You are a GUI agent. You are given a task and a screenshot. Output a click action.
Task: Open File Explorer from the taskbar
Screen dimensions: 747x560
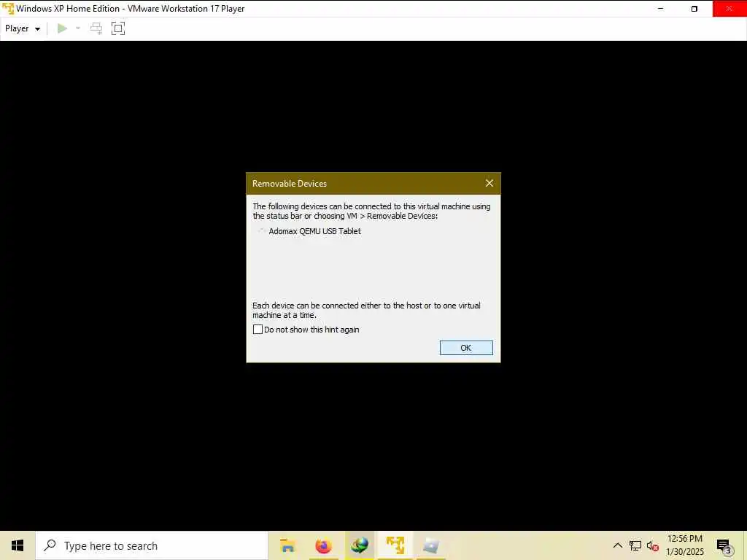pyautogui.click(x=287, y=545)
